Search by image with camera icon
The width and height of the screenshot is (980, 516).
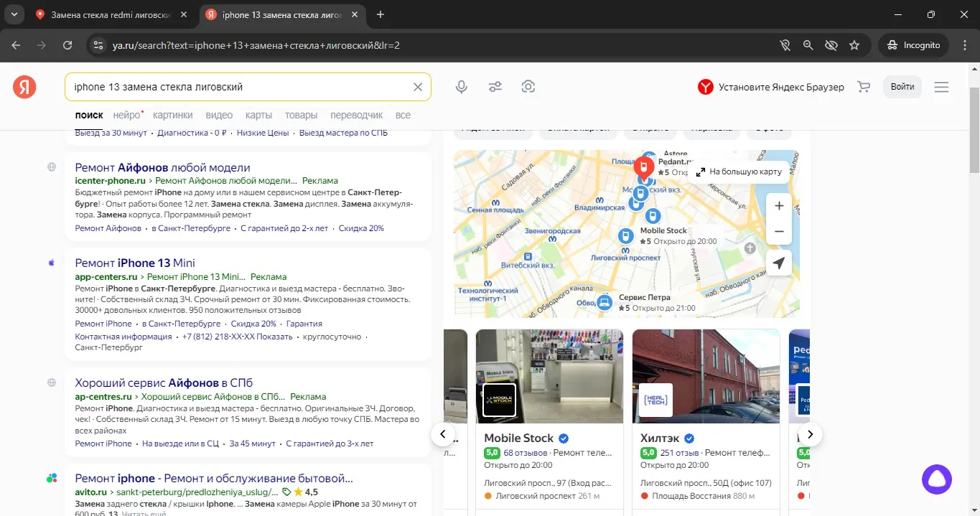point(528,87)
